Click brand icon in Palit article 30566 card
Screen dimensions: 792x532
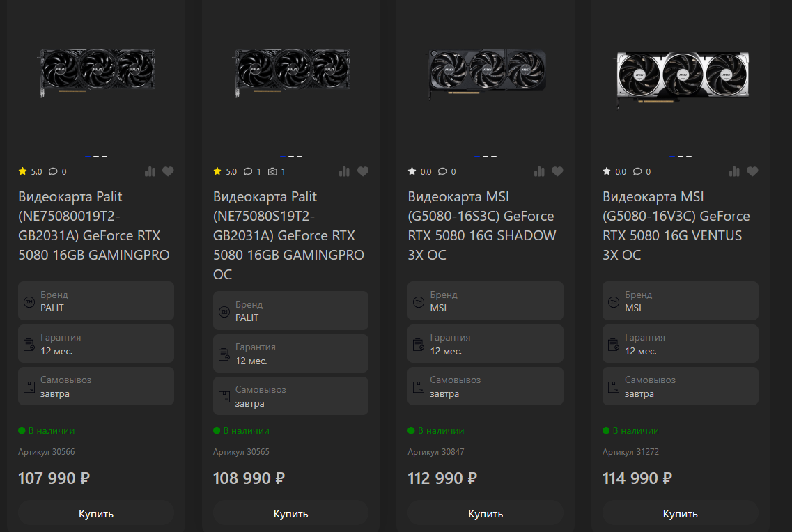point(29,302)
